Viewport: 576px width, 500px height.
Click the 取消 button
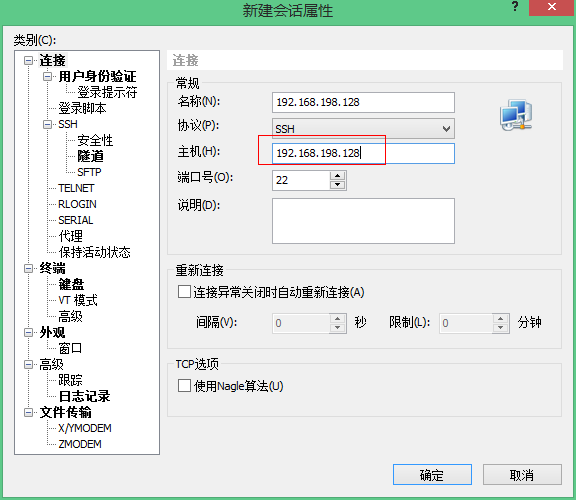click(522, 475)
